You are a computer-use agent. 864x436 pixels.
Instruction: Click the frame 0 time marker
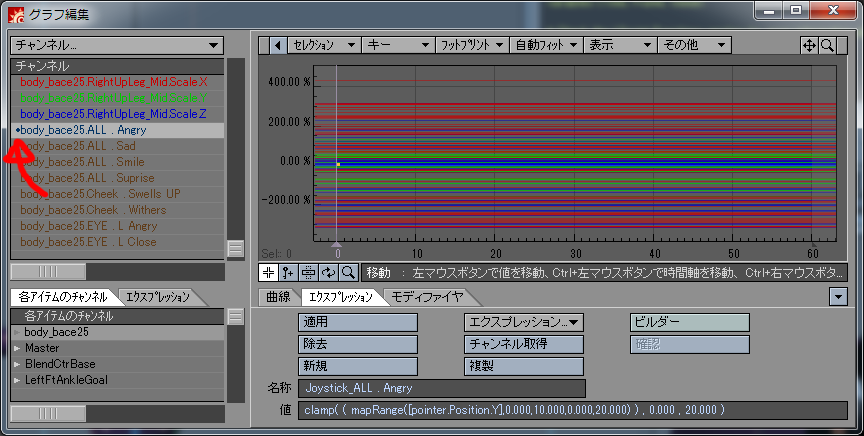(337, 244)
